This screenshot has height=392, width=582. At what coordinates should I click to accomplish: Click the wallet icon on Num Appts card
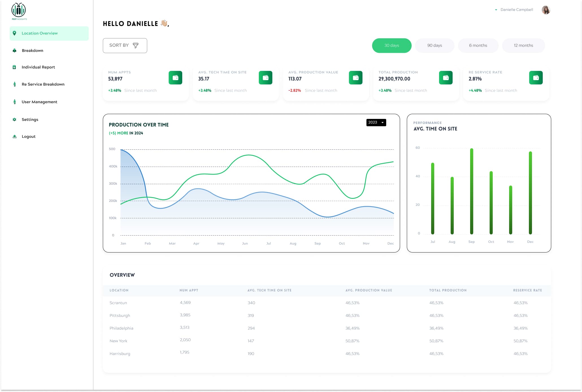[175, 78]
